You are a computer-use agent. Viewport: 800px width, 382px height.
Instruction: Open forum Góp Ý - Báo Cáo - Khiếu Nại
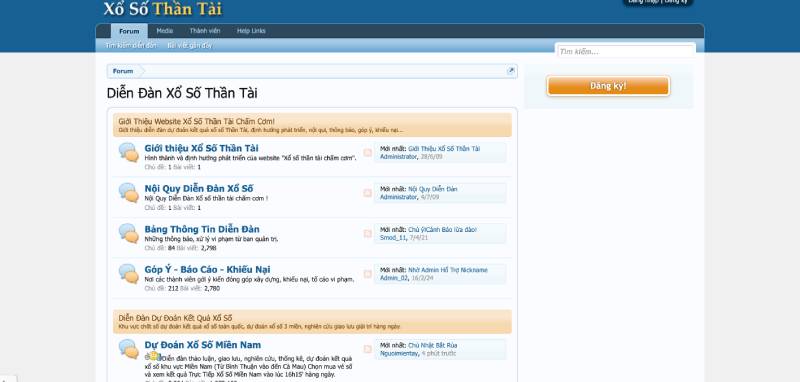coord(208,269)
